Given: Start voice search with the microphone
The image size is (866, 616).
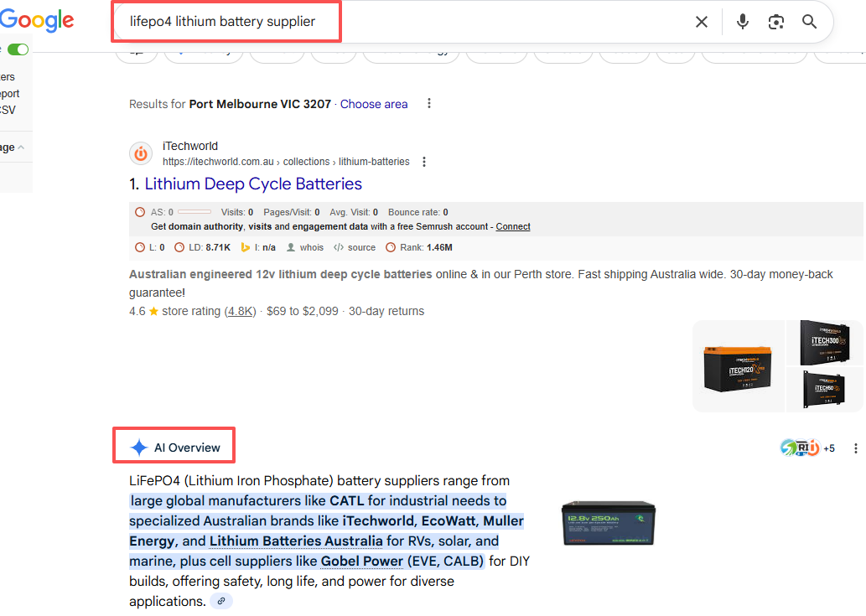Looking at the screenshot, I should coord(742,22).
